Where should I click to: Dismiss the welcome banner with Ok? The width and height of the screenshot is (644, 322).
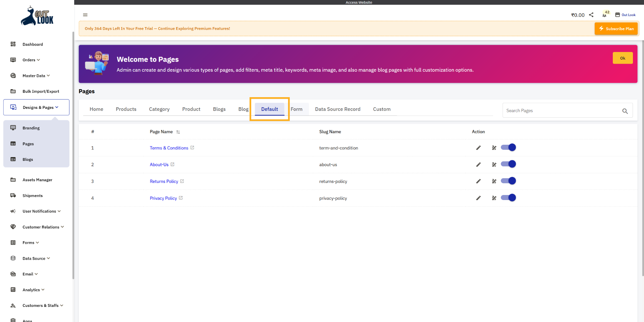click(x=623, y=58)
